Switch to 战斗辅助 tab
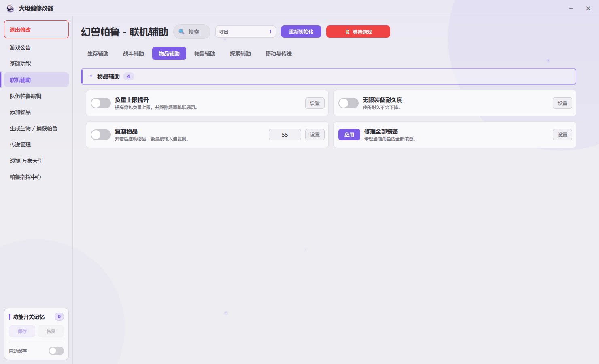599x364 pixels. 134,53
